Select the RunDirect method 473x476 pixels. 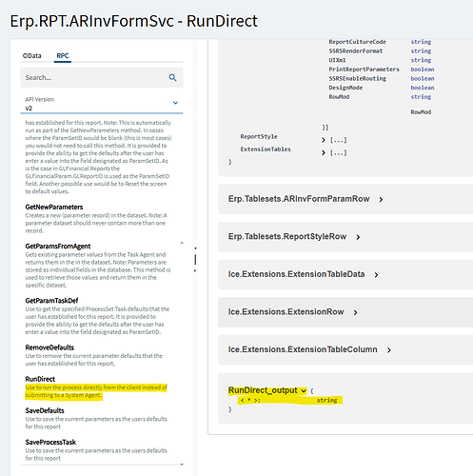coord(40,379)
